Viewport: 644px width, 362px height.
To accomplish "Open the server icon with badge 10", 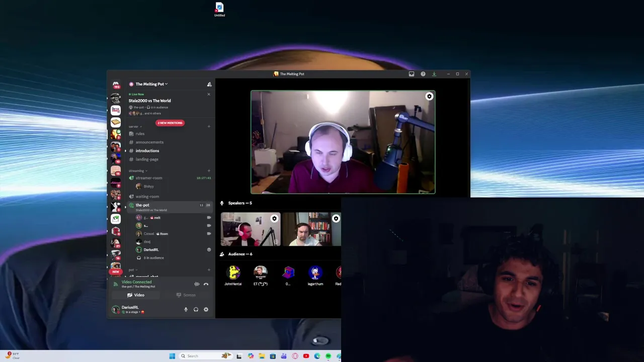I will point(116,158).
